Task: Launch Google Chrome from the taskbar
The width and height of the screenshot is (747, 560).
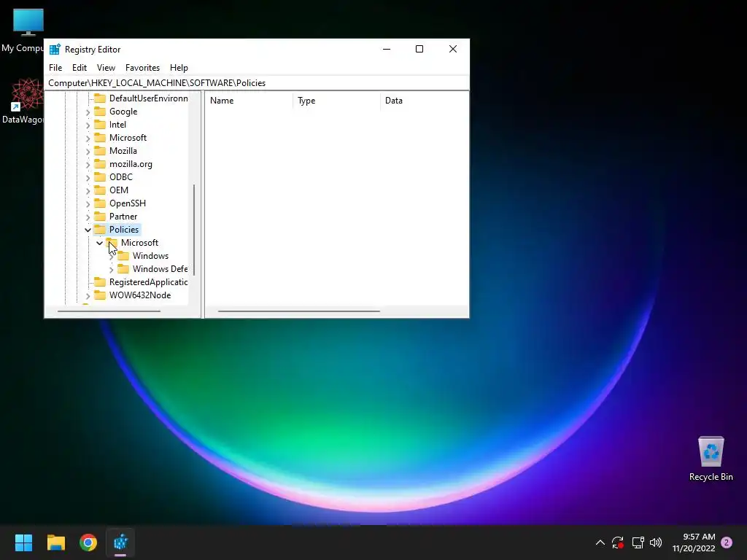Action: 88,542
